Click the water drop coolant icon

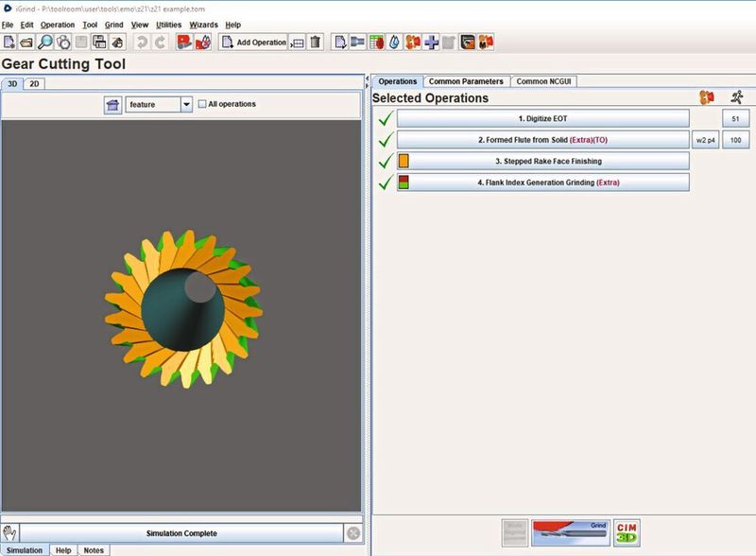[x=394, y=42]
